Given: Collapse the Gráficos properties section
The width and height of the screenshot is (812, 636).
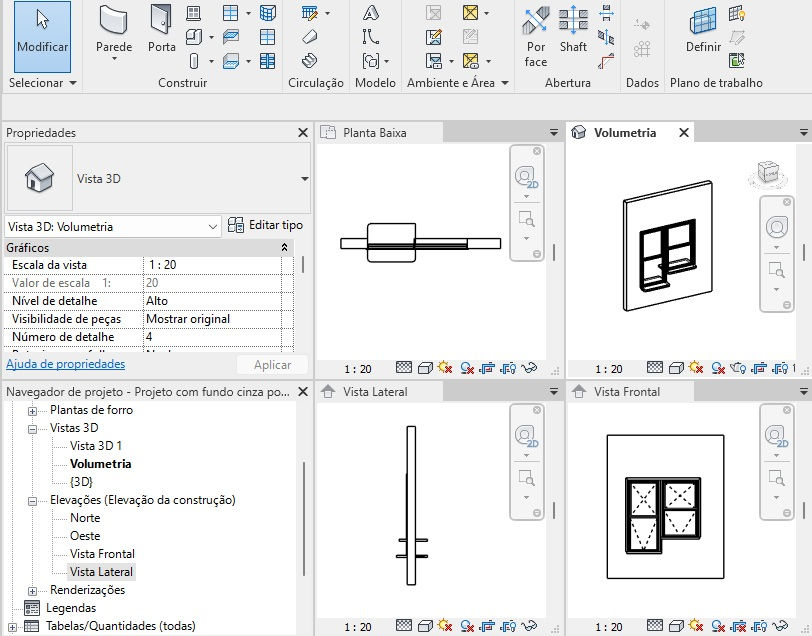Looking at the screenshot, I should point(284,248).
